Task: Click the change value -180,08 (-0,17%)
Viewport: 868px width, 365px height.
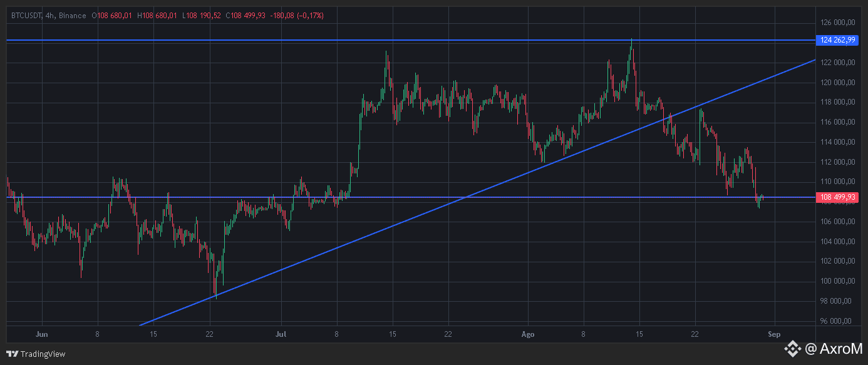Action: point(297,15)
